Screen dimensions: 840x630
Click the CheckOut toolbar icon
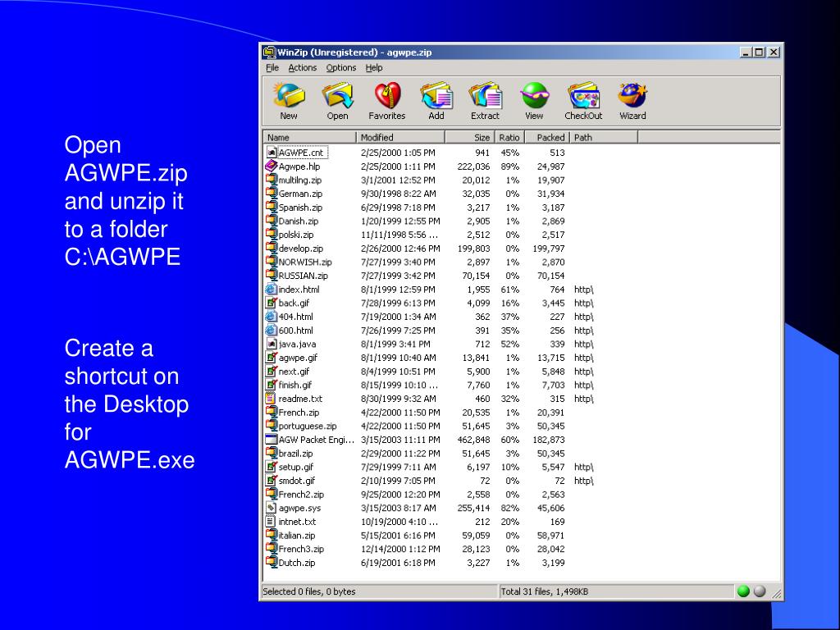click(583, 96)
